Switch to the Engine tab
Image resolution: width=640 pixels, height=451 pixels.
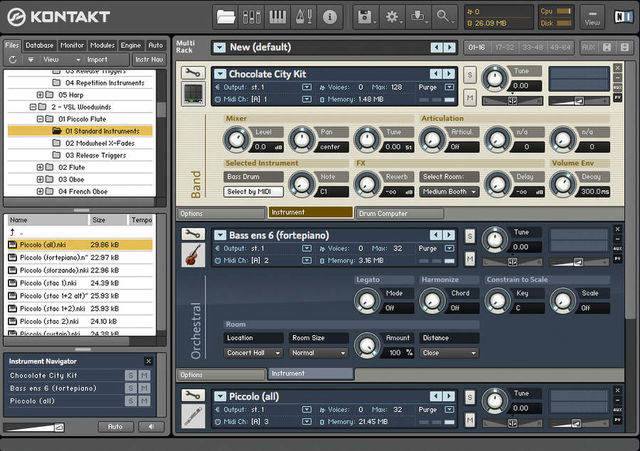point(131,45)
